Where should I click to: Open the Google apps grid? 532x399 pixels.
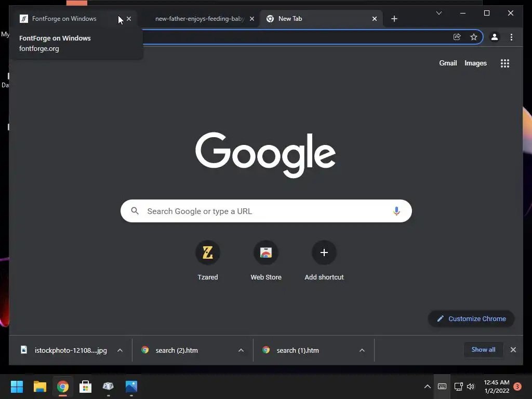[x=505, y=63]
